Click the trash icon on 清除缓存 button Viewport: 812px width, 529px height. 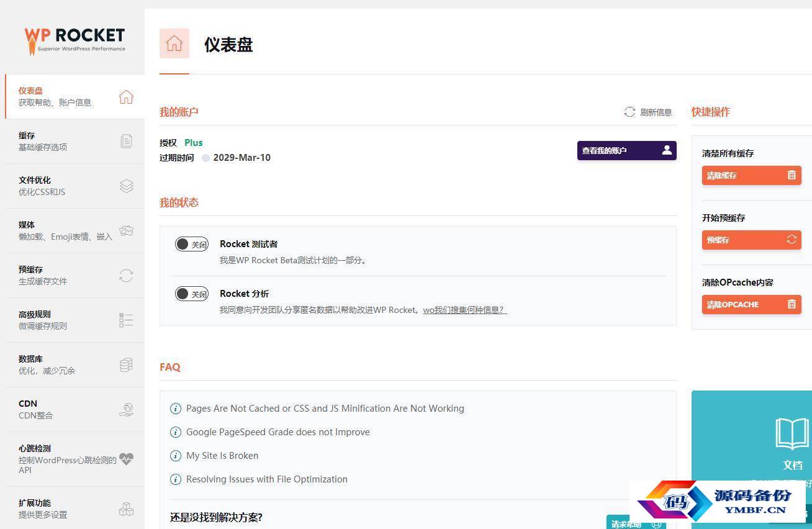tap(792, 175)
